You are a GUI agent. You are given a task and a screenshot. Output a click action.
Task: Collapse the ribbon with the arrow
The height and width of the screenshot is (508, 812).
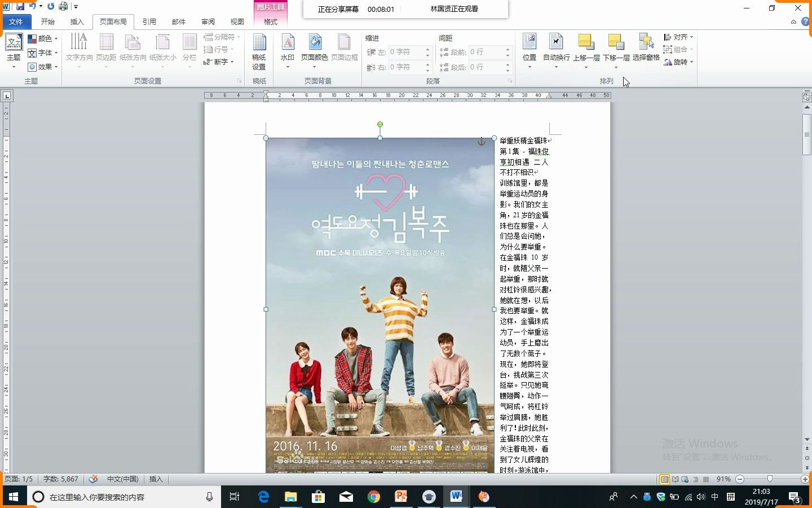(x=793, y=22)
